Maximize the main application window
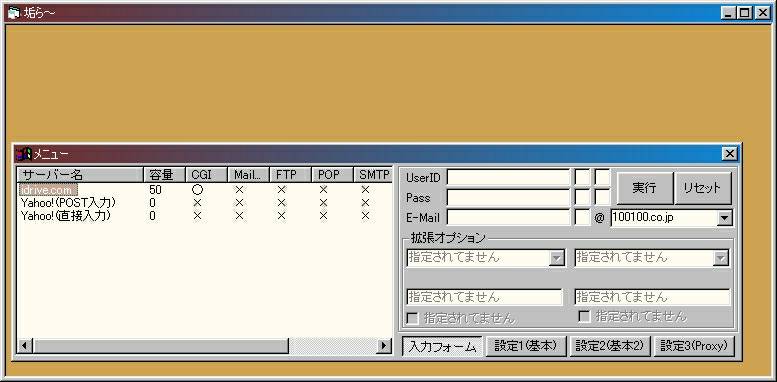 (744, 13)
